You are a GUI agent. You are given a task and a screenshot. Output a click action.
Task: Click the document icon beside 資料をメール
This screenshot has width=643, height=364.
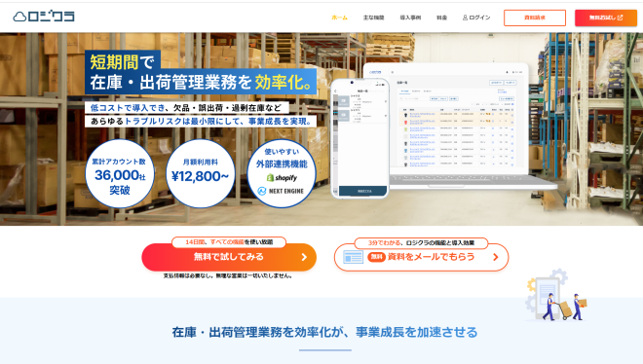pos(353,257)
